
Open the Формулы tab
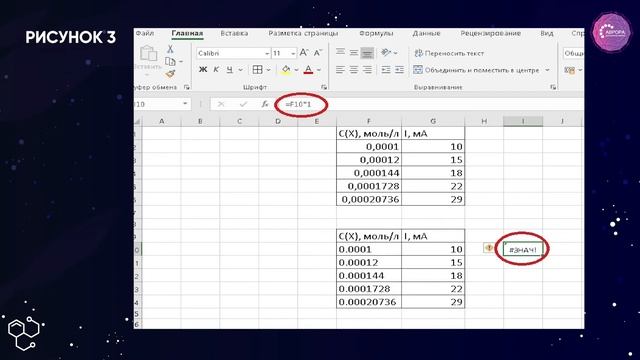(376, 33)
